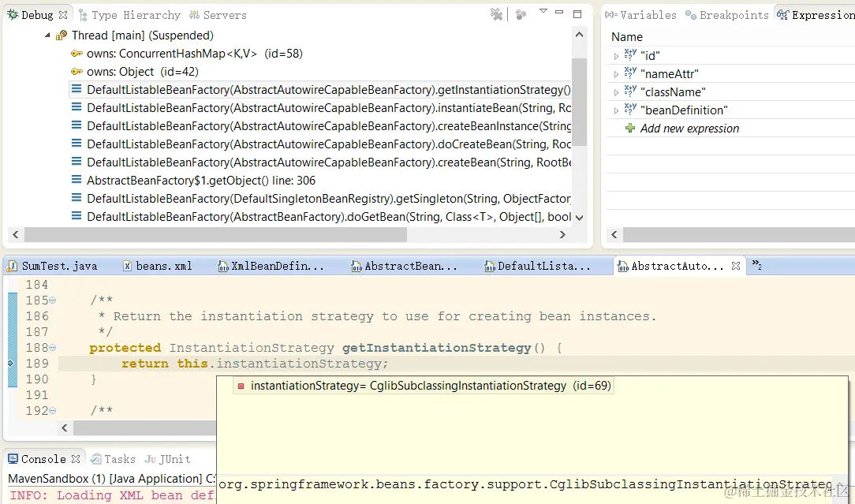Click Add new expression
This screenshot has height=504, width=855.
tap(690, 129)
